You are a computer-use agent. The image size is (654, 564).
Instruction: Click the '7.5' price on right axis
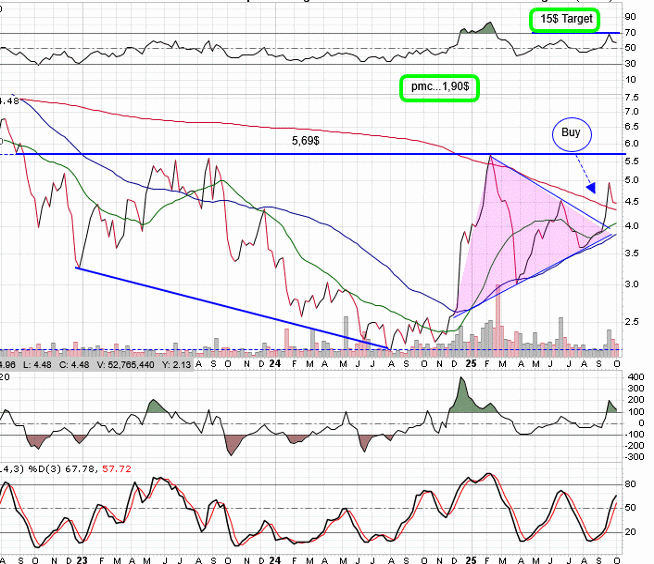click(631, 97)
